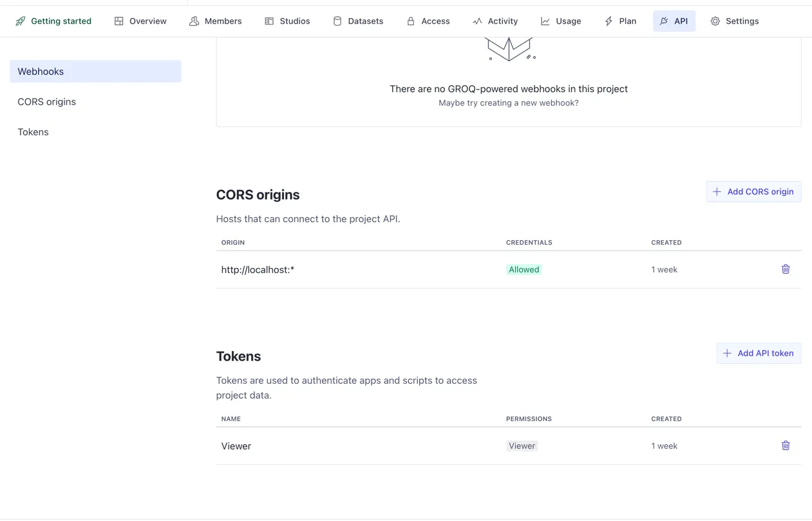The width and height of the screenshot is (812, 521).
Task: Click the Plan lightning bolt icon
Action: (609, 21)
